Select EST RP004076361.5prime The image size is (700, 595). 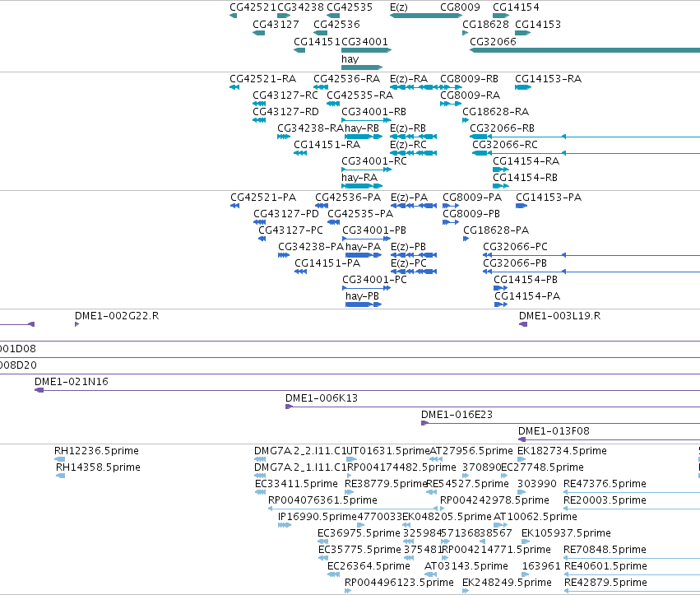(322, 500)
